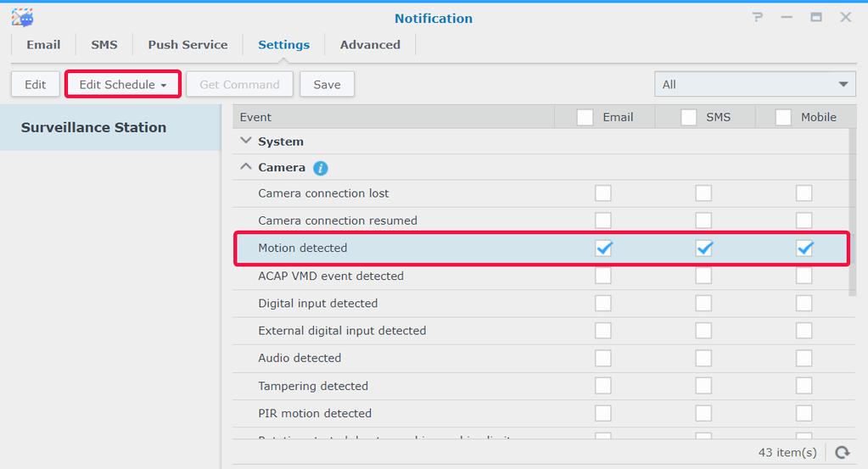Click the Camera info icon

coord(320,168)
